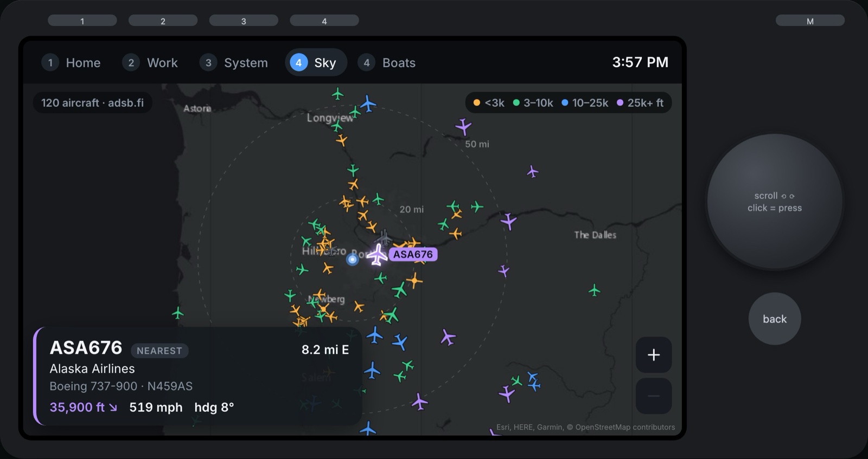Click the hdg 8° heading value
Image resolution: width=868 pixels, height=459 pixels.
coord(214,407)
